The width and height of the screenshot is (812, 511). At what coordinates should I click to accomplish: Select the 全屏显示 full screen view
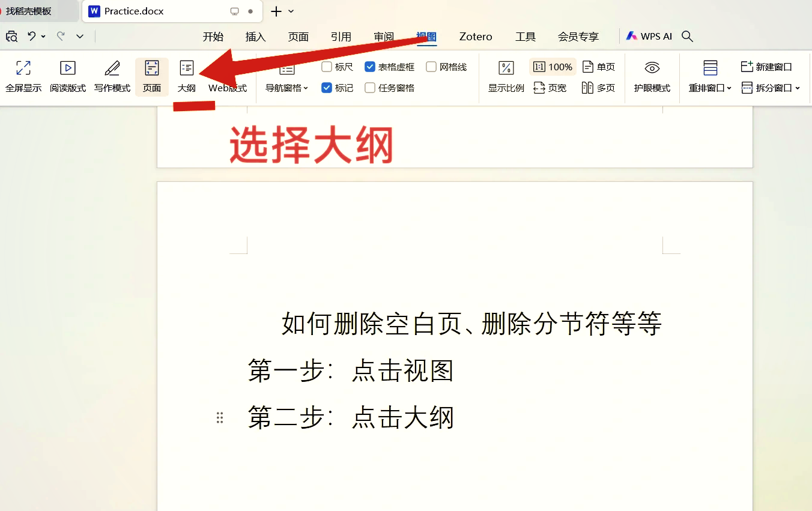pos(23,76)
